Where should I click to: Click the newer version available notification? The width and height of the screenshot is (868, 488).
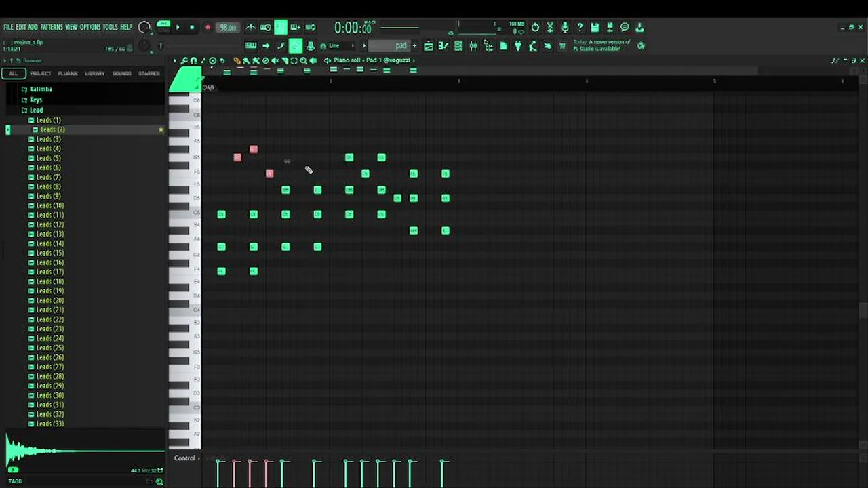(602, 45)
